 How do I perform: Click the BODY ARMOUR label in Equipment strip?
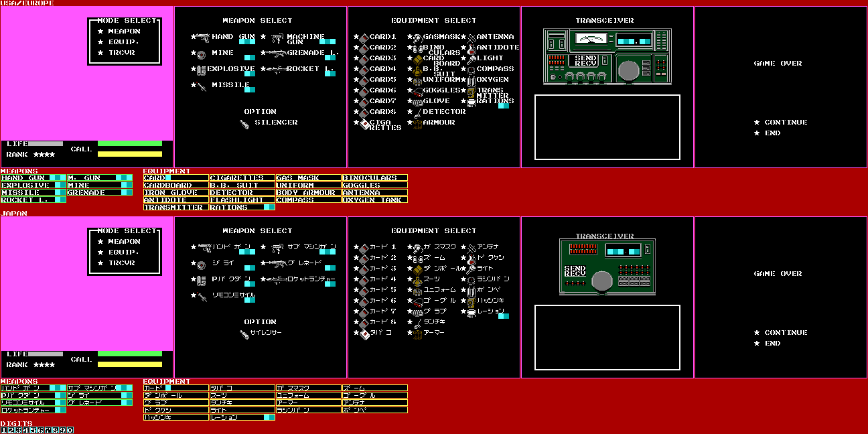click(306, 193)
